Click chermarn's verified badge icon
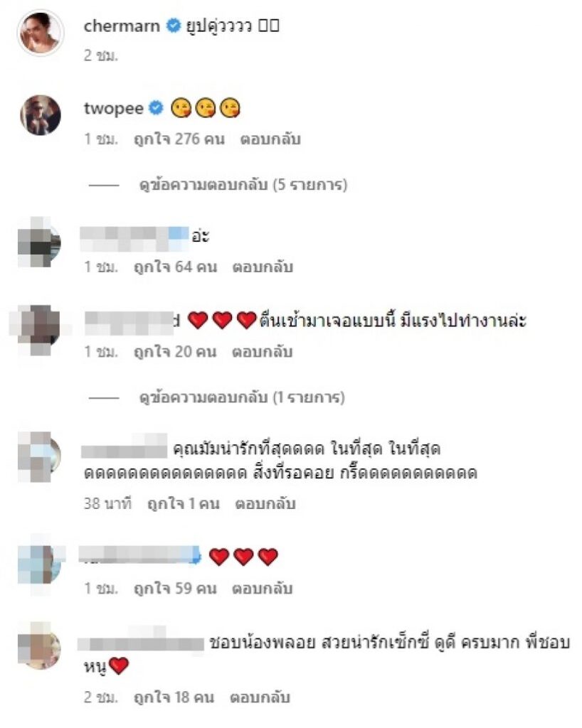 pyautogui.click(x=174, y=26)
